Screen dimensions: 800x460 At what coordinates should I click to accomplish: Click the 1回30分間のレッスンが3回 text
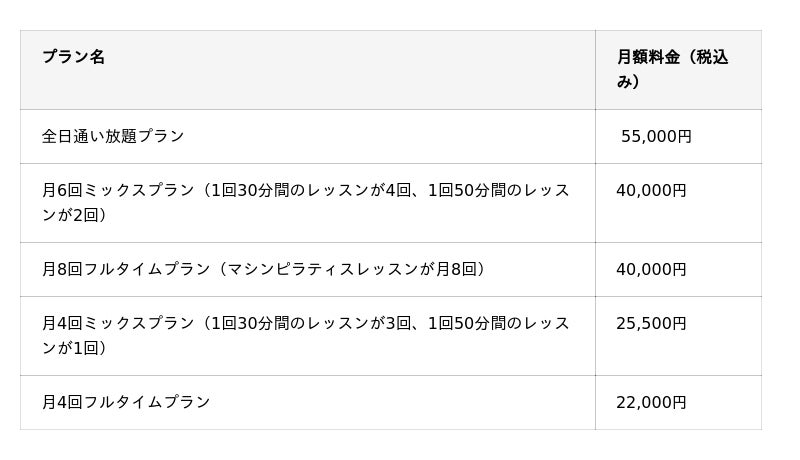tap(308, 323)
